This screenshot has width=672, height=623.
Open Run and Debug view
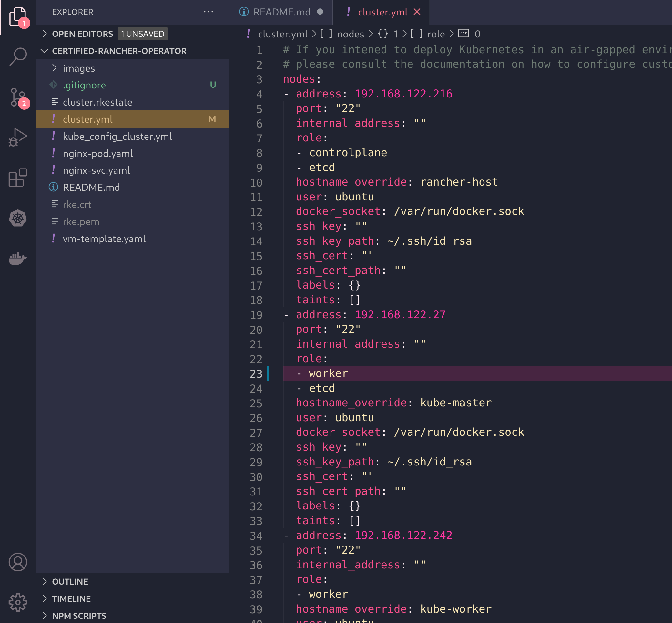18,137
